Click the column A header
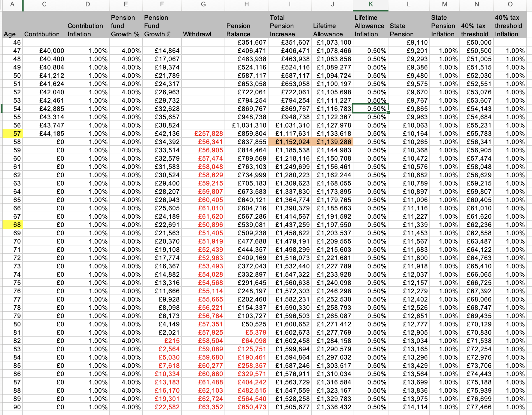 12,4
